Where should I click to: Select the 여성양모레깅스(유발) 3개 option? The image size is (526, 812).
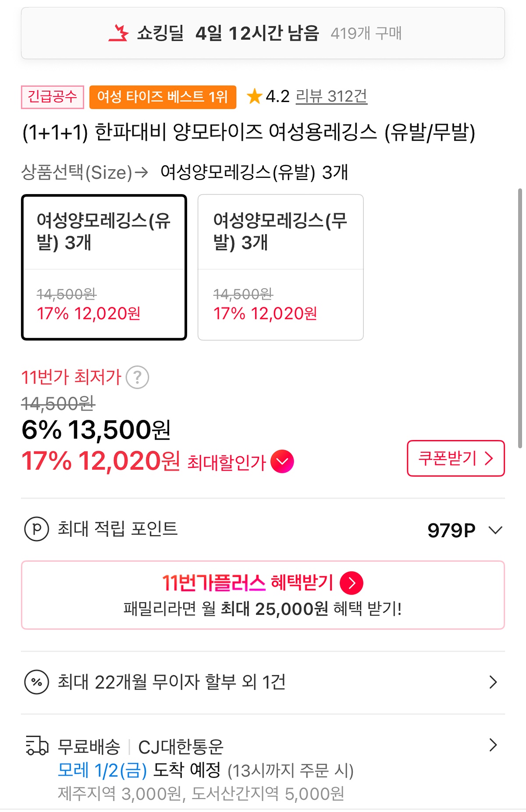coord(104,267)
